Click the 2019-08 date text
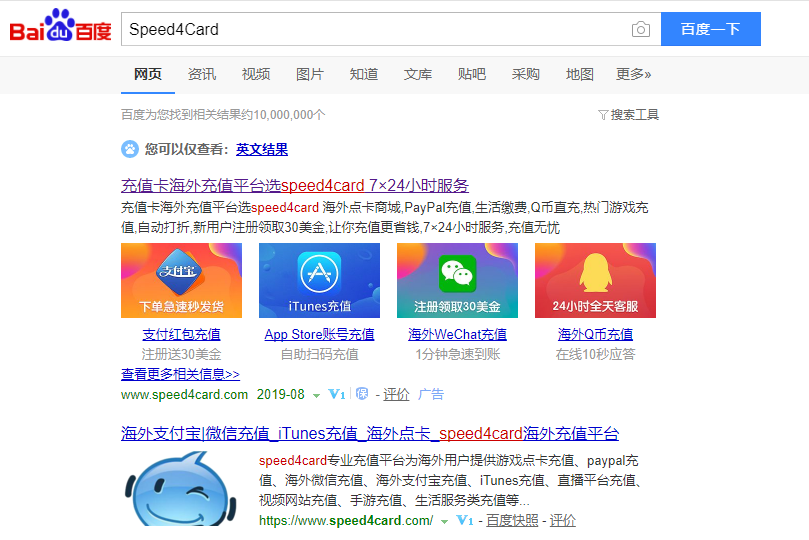 281,395
